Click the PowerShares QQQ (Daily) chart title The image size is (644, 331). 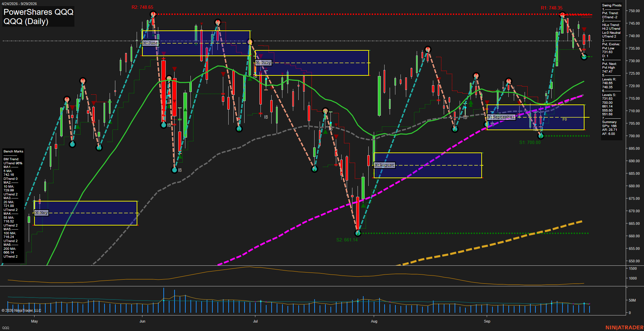pyautogui.click(x=38, y=17)
